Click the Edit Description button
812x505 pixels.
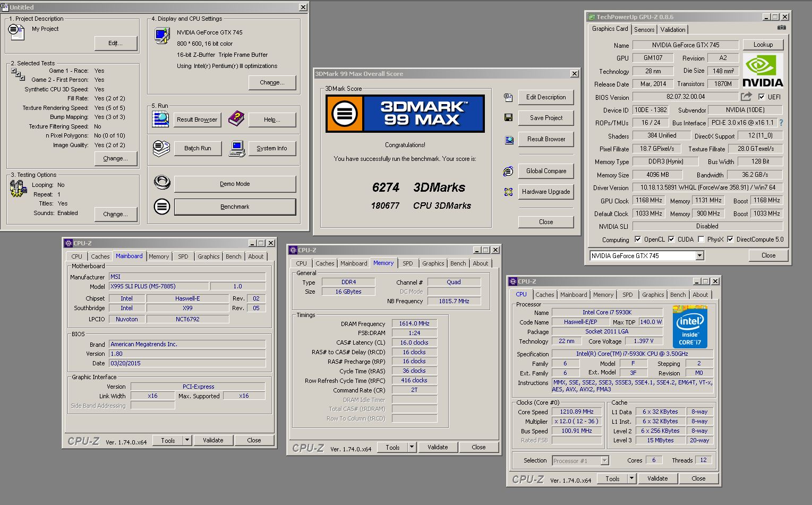point(546,97)
